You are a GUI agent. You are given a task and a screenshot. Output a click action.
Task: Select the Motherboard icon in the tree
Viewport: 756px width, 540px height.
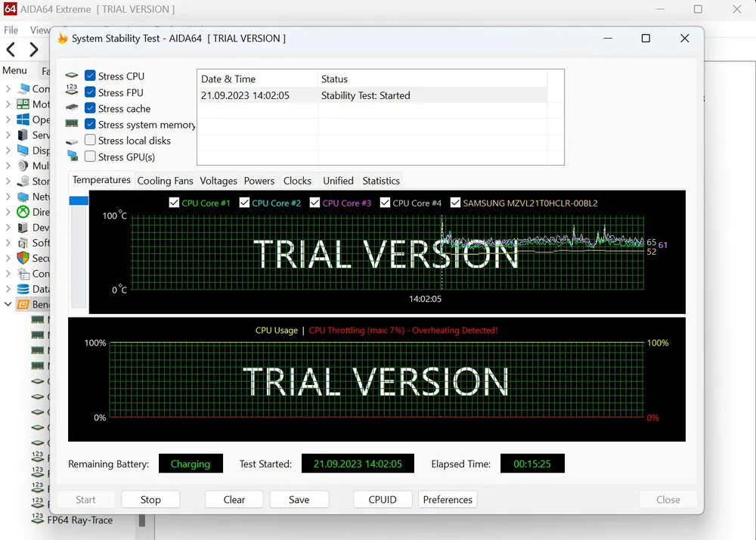coord(23,104)
